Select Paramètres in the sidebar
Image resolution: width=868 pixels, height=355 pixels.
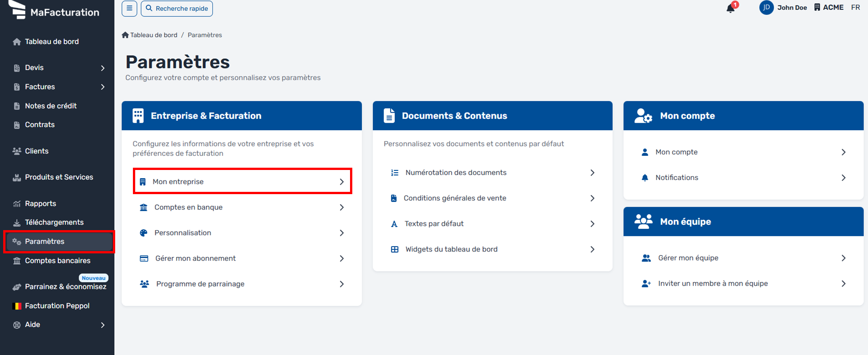(59, 242)
